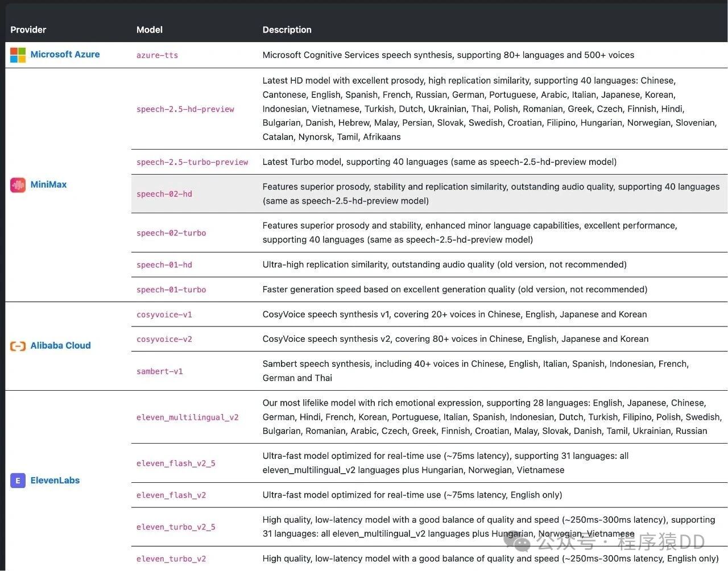
Task: Select the cosyvoice-v1 model name
Action: pyautogui.click(x=164, y=315)
